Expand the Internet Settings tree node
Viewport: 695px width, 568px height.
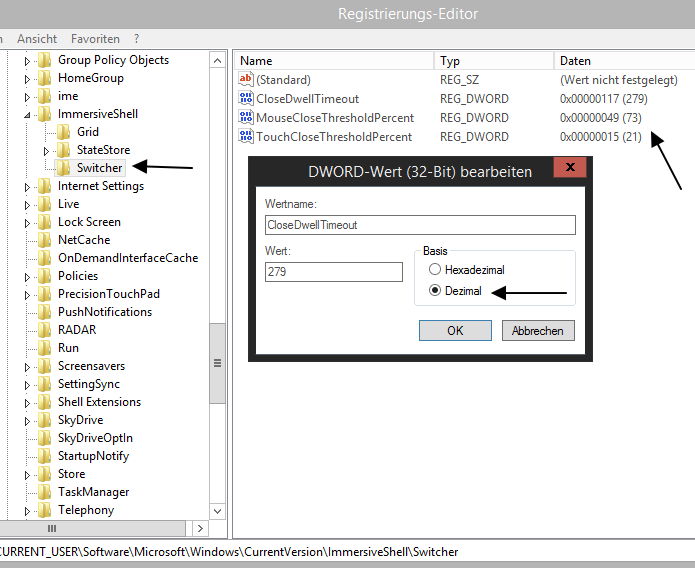click(28, 186)
